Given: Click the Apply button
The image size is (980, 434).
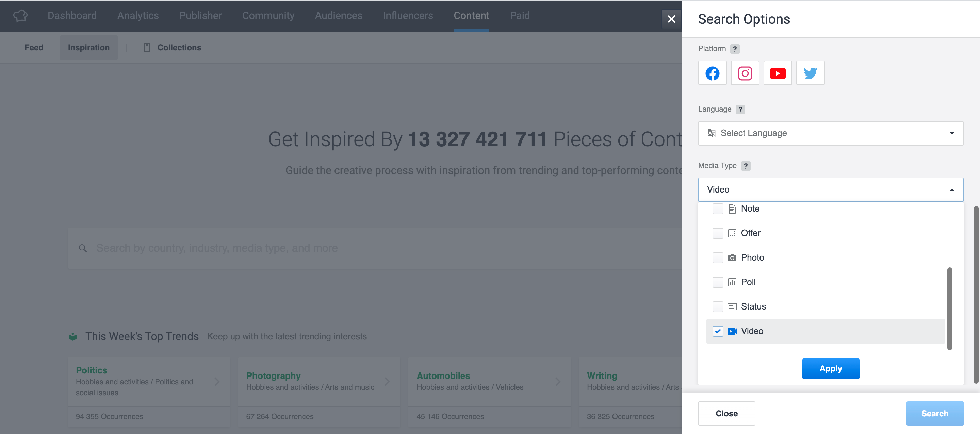Looking at the screenshot, I should coord(831,368).
